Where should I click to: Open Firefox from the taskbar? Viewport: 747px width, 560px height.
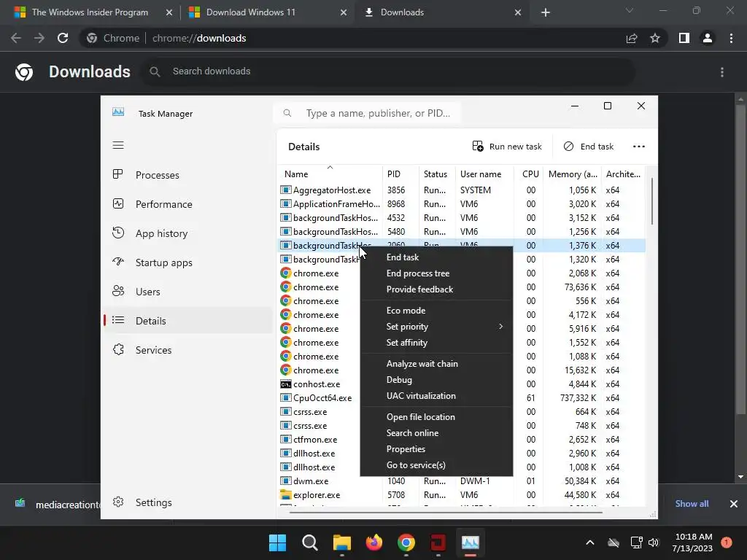pos(374,542)
